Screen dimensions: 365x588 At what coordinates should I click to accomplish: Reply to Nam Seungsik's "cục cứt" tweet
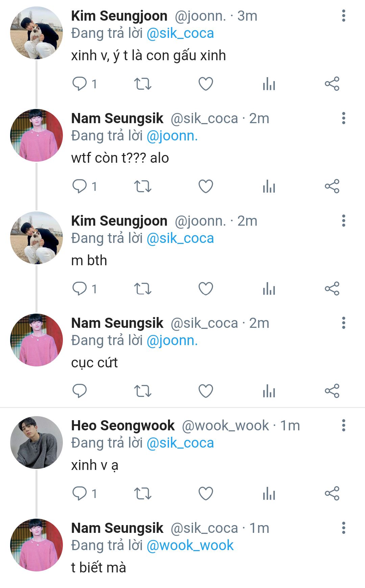tap(80, 391)
